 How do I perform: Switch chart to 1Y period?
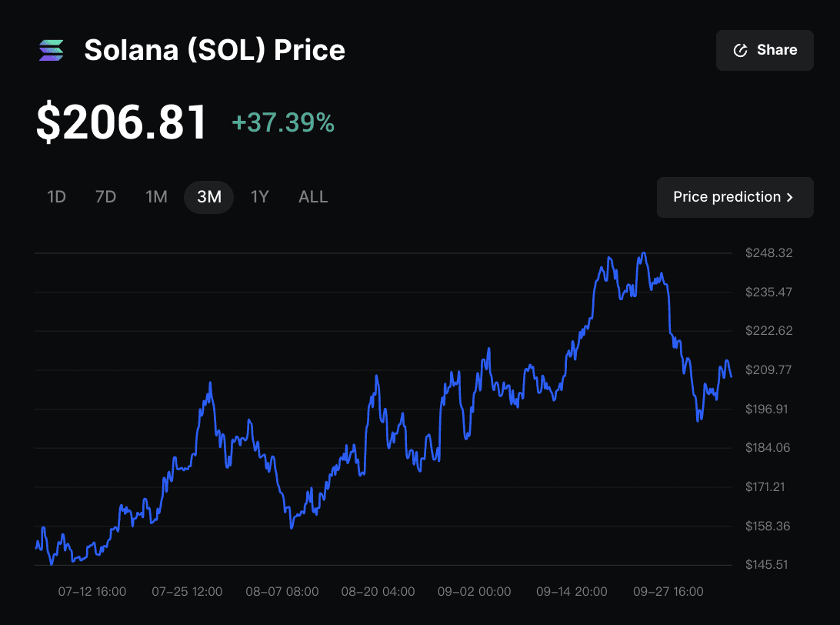(x=260, y=197)
